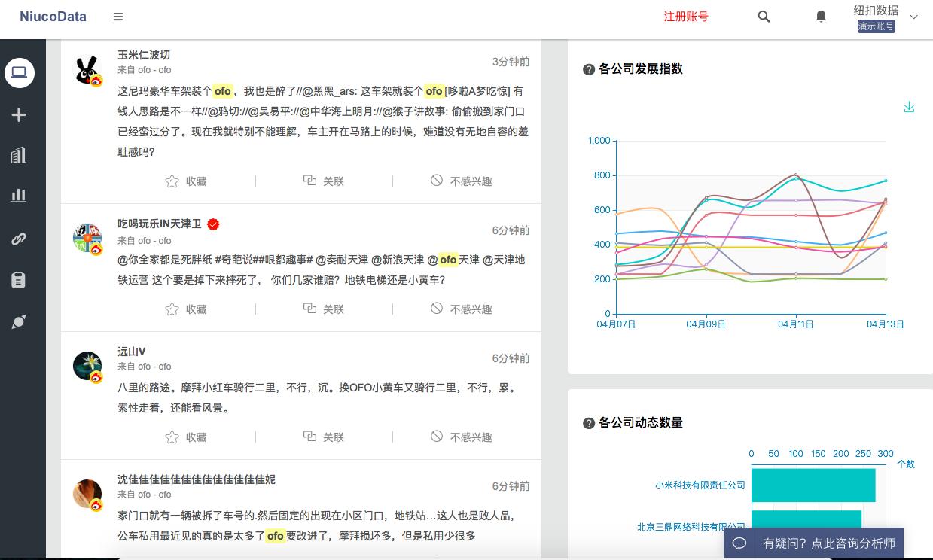Click the planet icon in the sidebar

(19, 322)
